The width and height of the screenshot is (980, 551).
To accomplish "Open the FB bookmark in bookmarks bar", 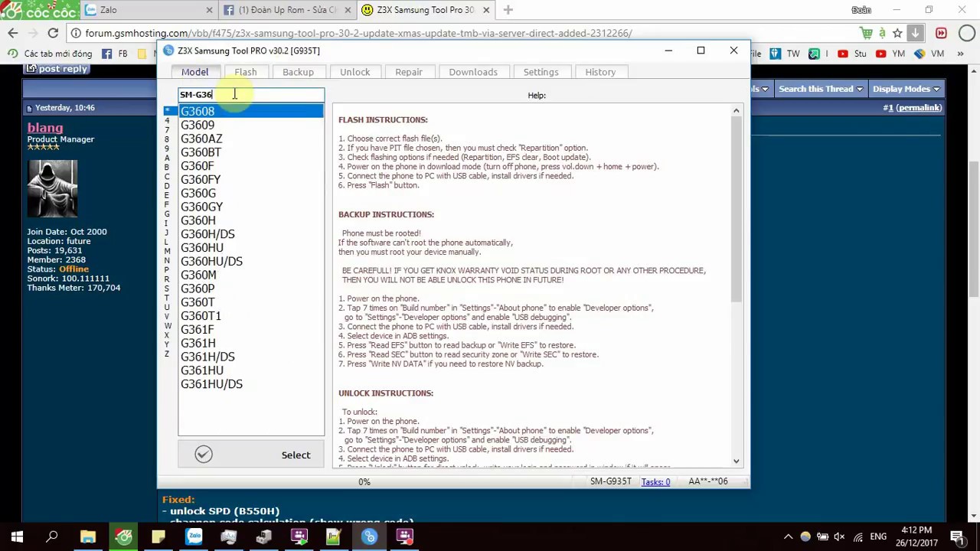I will (x=114, y=54).
